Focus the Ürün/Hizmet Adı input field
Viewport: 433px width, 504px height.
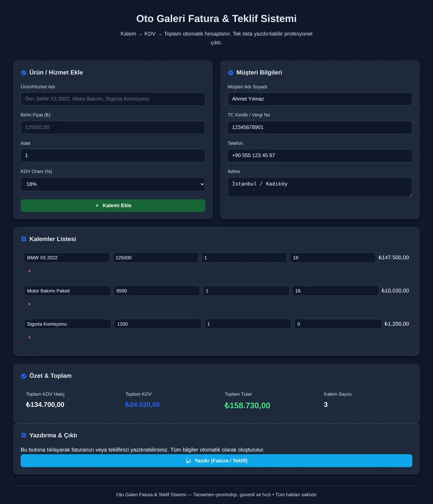pyautogui.click(x=113, y=99)
